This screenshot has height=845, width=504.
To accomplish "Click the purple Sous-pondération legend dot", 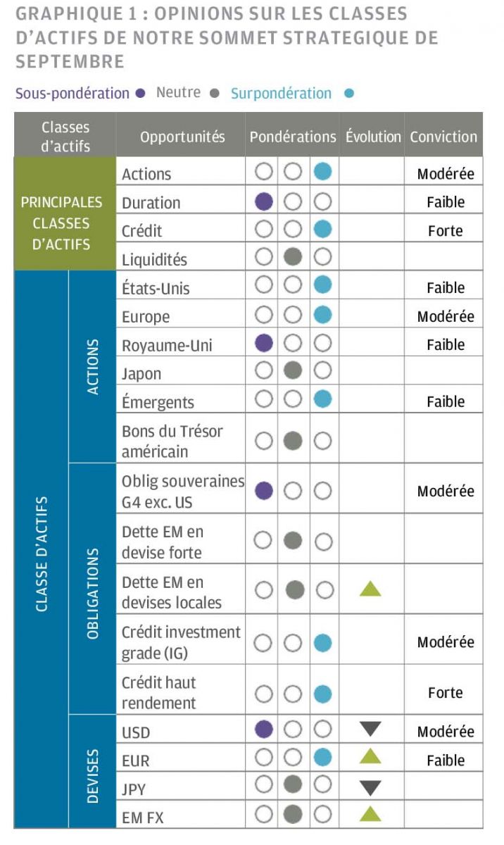I will coord(141,94).
